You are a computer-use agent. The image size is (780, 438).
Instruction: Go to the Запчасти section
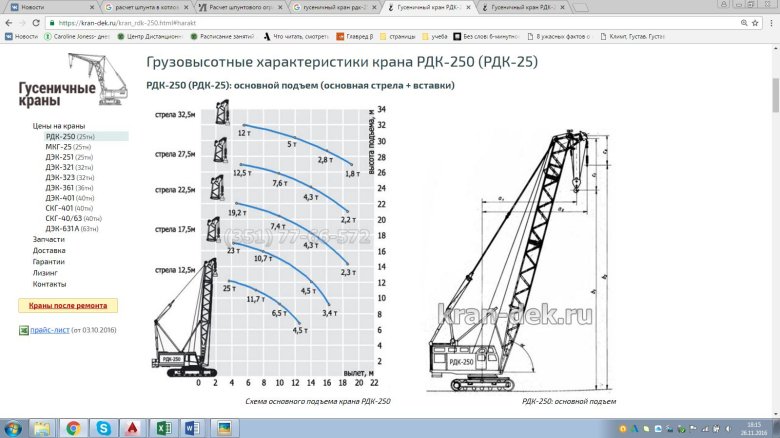48,239
